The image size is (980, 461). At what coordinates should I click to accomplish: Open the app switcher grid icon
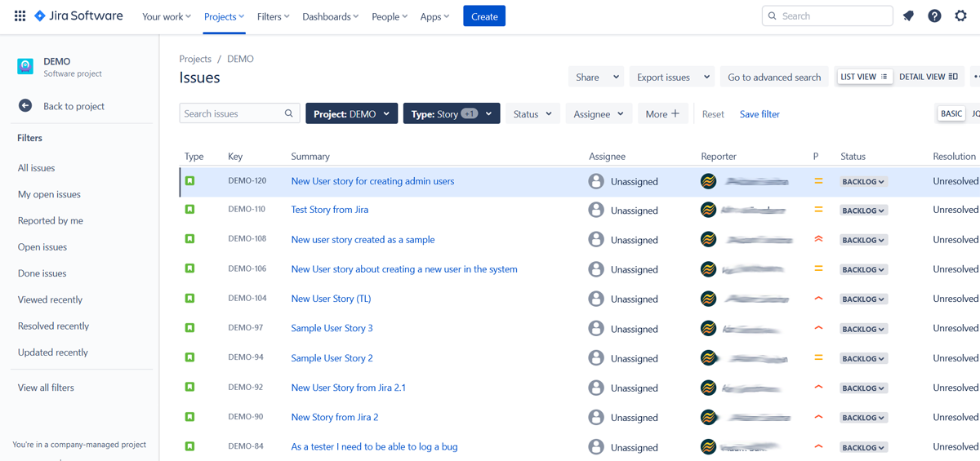coord(20,16)
